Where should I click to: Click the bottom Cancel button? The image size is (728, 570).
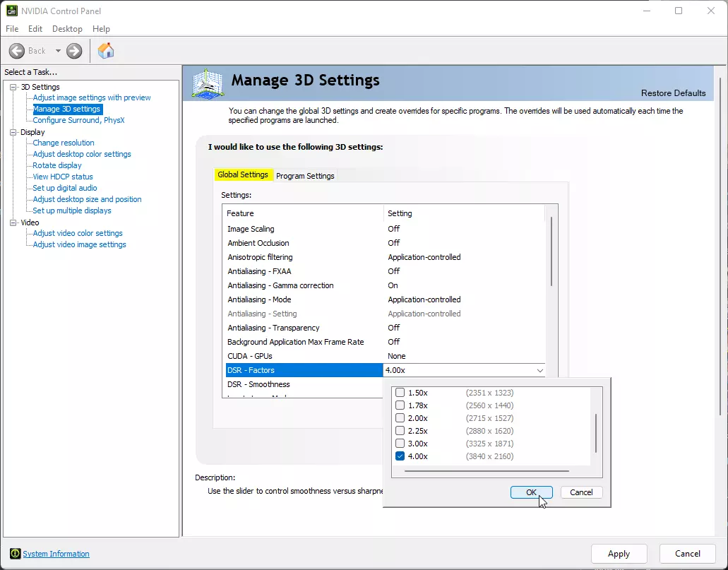(688, 554)
